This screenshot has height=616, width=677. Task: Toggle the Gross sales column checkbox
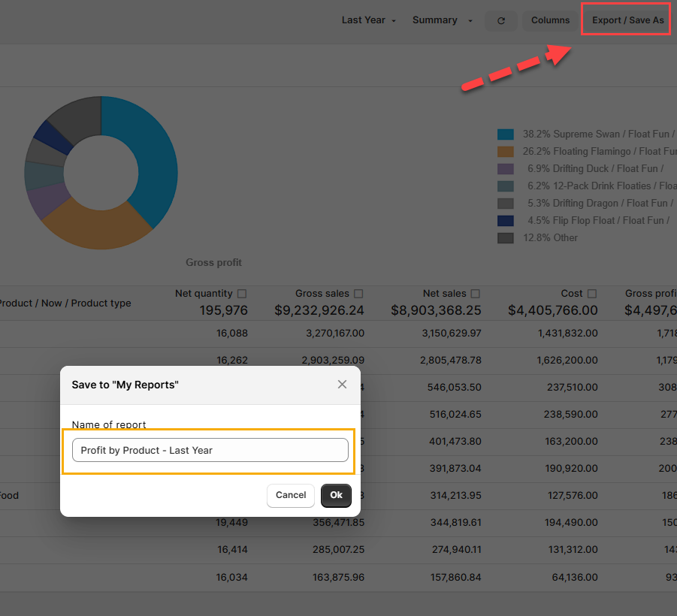[x=358, y=294]
